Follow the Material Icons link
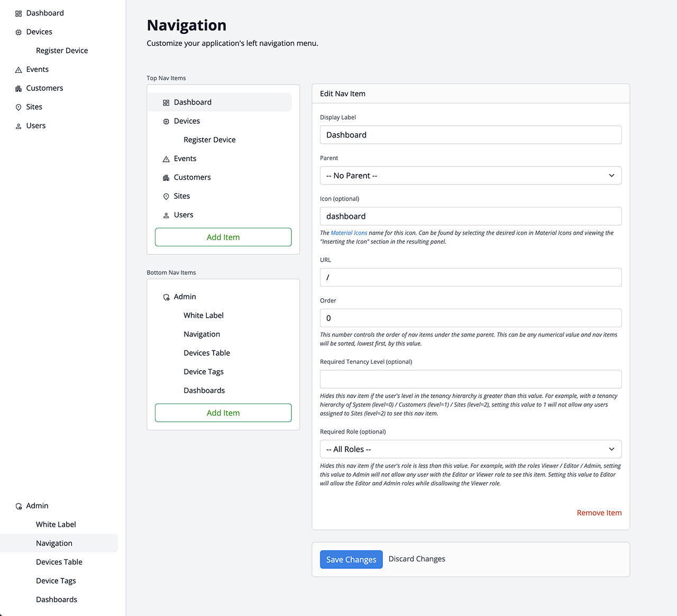 (x=349, y=233)
